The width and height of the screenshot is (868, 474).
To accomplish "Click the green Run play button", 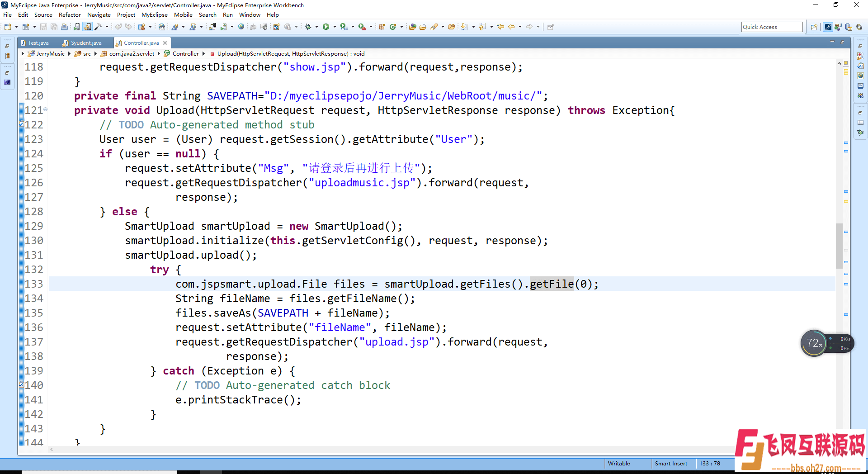I will coord(325,27).
